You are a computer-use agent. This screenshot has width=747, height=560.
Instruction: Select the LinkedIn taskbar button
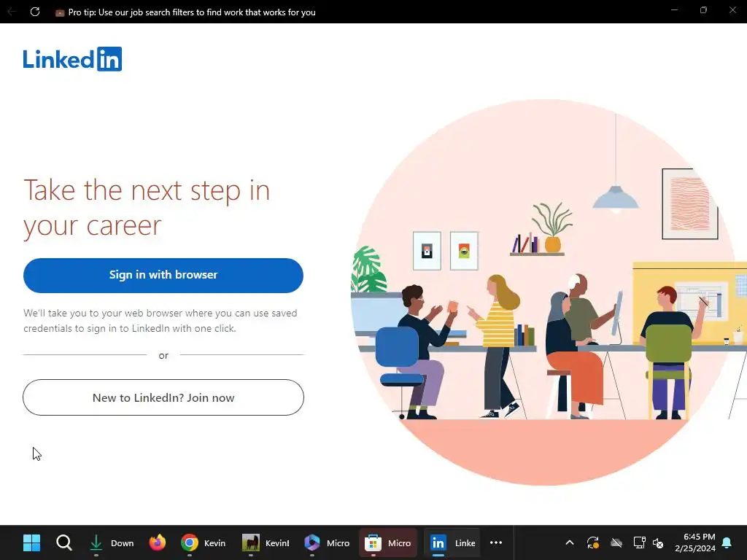click(x=452, y=542)
